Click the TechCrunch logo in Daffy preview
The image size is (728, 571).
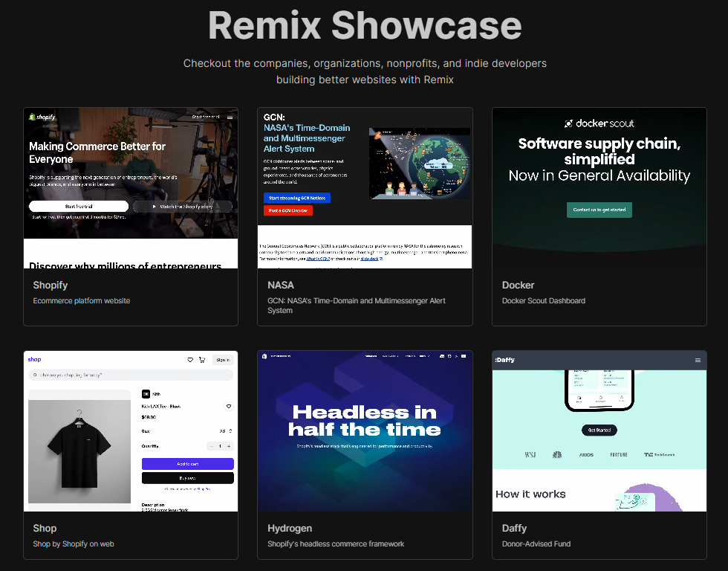click(660, 455)
